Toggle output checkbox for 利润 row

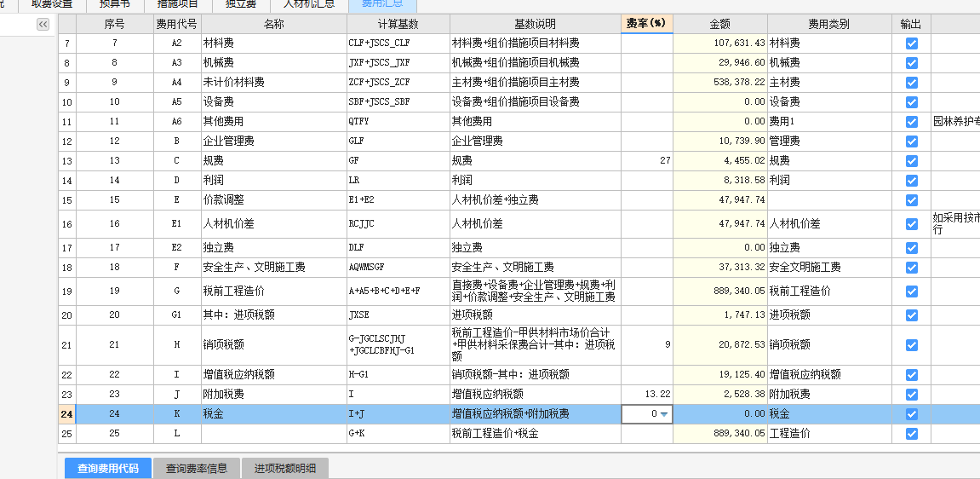click(x=911, y=181)
